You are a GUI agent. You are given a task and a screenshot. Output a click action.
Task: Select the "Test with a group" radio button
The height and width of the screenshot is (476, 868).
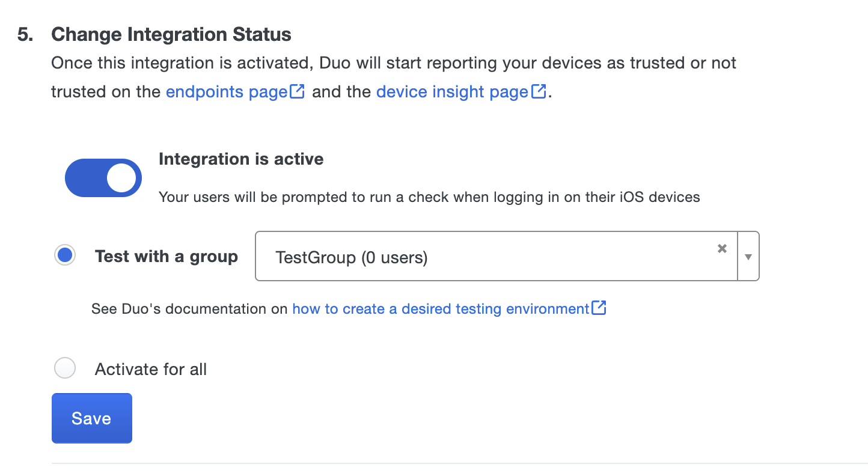65,256
